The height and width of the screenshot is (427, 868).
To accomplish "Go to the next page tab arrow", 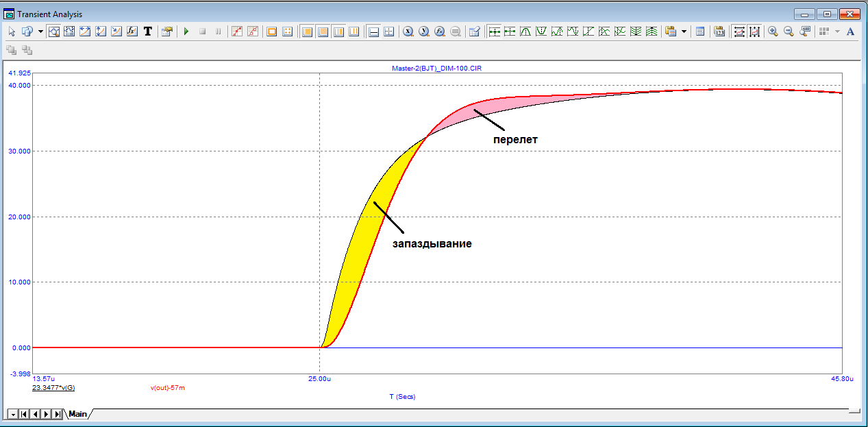I will click(x=46, y=414).
